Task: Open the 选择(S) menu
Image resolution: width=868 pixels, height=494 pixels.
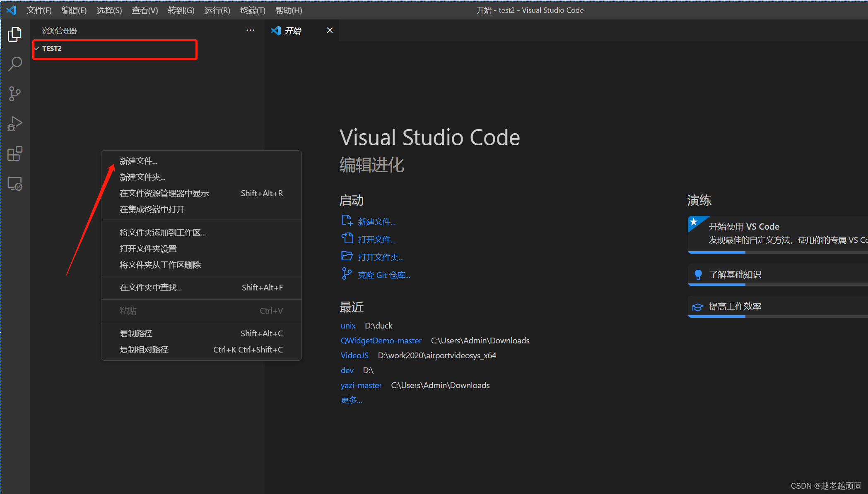Action: (x=109, y=10)
